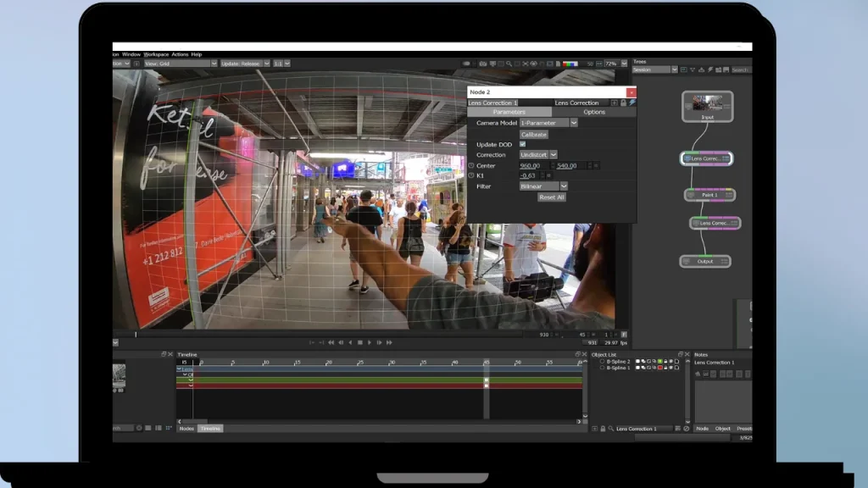Toggle the B-Spline 1 radio circle
868x488 pixels.
tap(603, 368)
